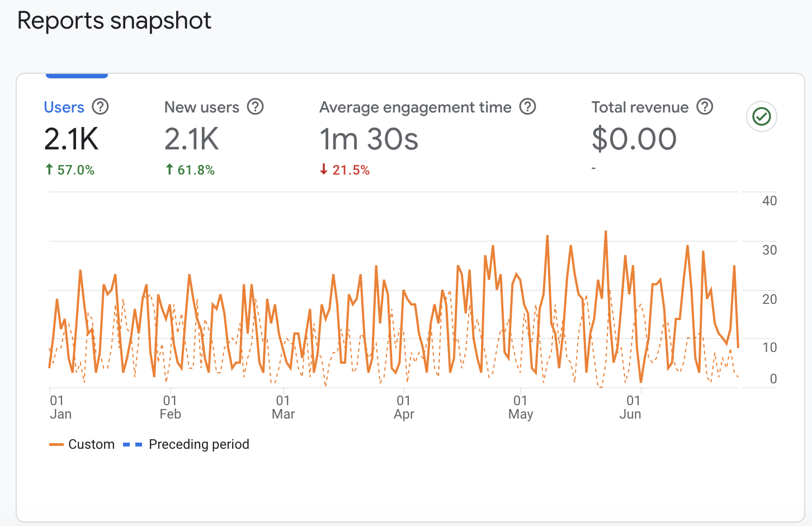Viewport: 812px width, 526px height.
Task: Click the 21.5% engagement decrease indicator
Action: point(345,170)
